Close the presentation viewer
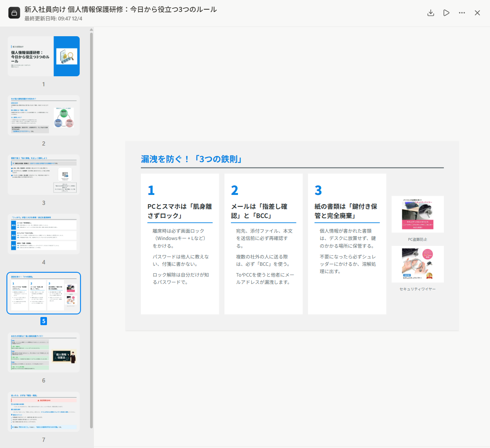The height and width of the screenshot is (448, 490). 477,13
